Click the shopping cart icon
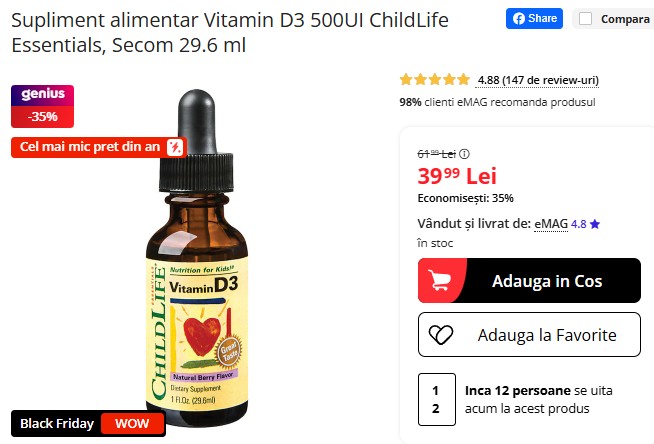 point(440,281)
